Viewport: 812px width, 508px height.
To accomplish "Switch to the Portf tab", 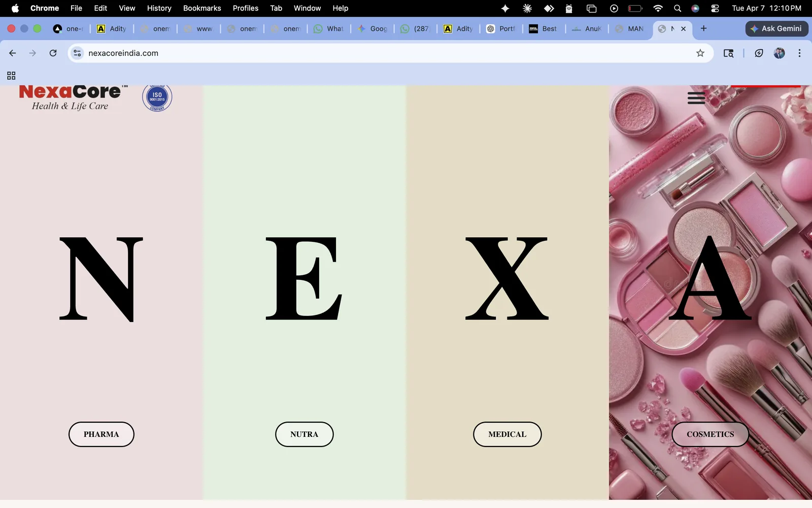I will click(501, 29).
